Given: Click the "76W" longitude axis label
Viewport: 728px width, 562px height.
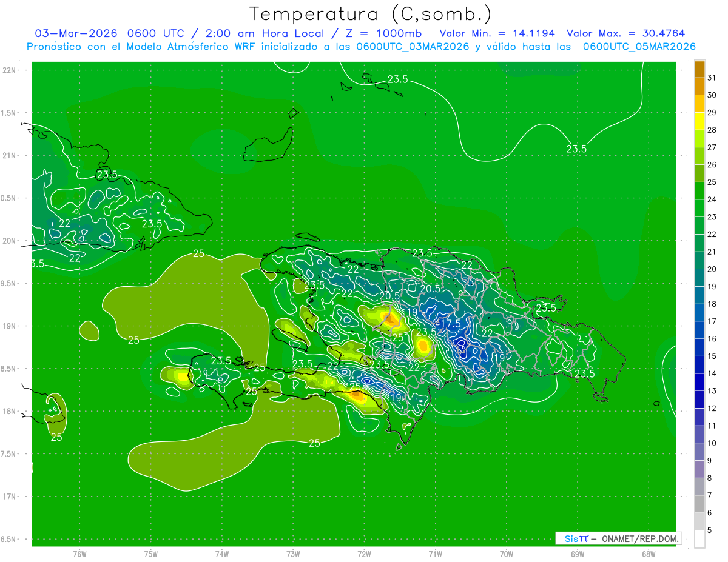Looking at the screenshot, I should [79, 554].
